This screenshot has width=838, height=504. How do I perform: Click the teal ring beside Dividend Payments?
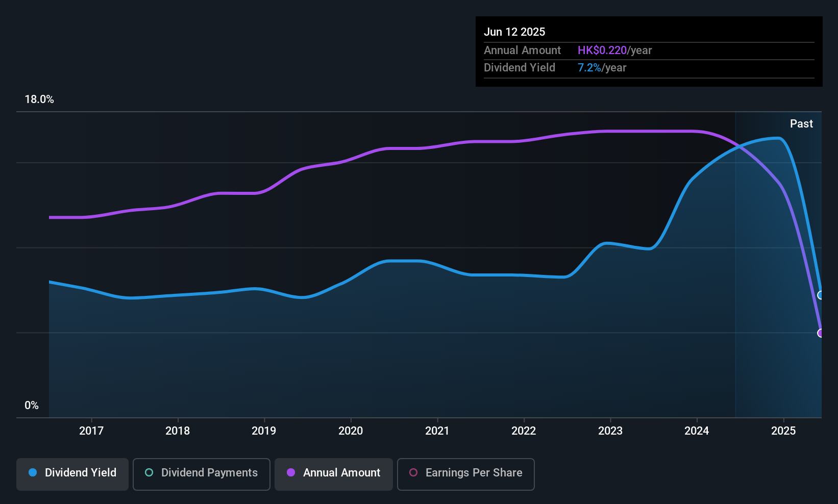tap(149, 472)
